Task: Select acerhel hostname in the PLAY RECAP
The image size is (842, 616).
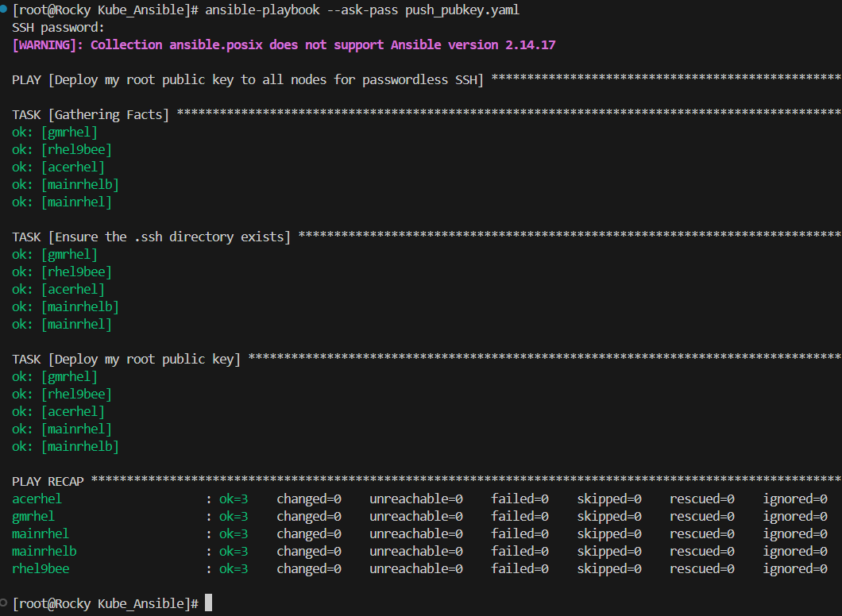Action: 37,499
